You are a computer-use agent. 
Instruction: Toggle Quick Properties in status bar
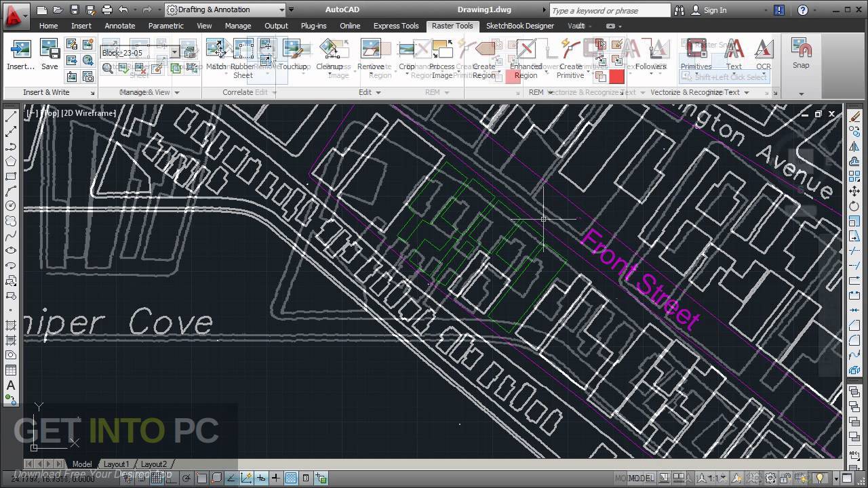[306, 478]
